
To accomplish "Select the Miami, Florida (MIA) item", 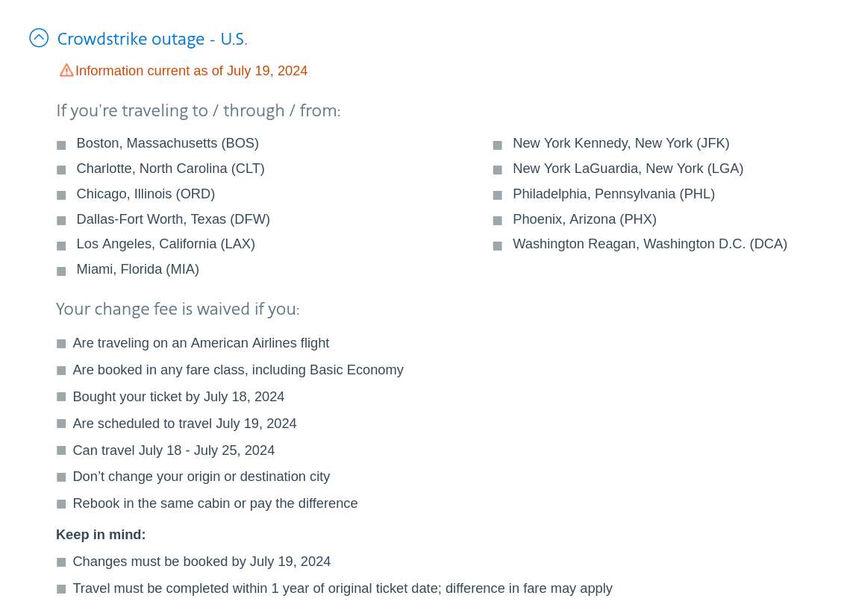I will [x=137, y=269].
